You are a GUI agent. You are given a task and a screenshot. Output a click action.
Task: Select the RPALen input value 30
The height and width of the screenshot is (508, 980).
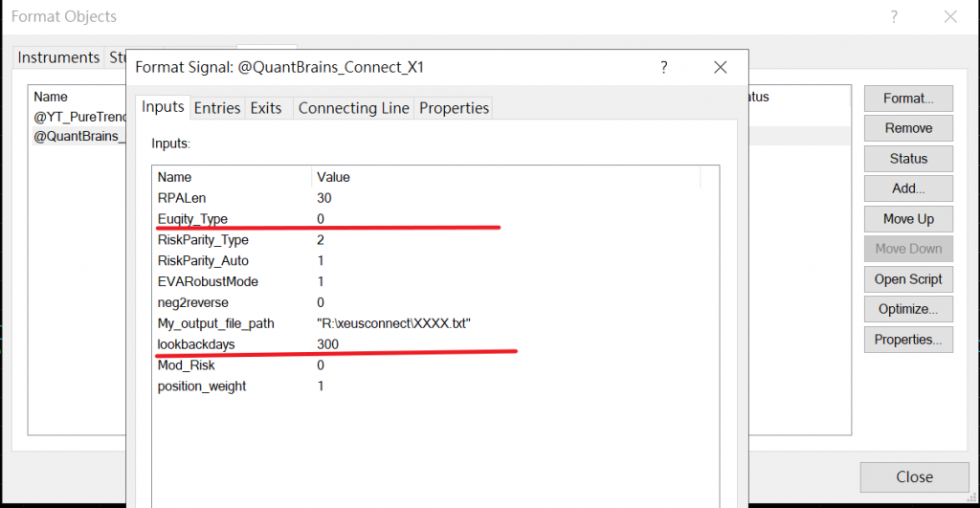[324, 198]
